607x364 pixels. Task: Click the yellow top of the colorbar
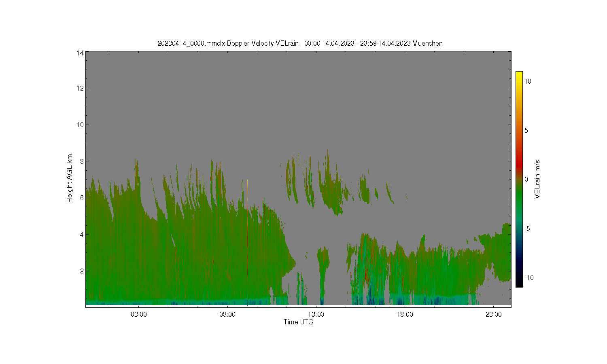pyautogui.click(x=519, y=74)
